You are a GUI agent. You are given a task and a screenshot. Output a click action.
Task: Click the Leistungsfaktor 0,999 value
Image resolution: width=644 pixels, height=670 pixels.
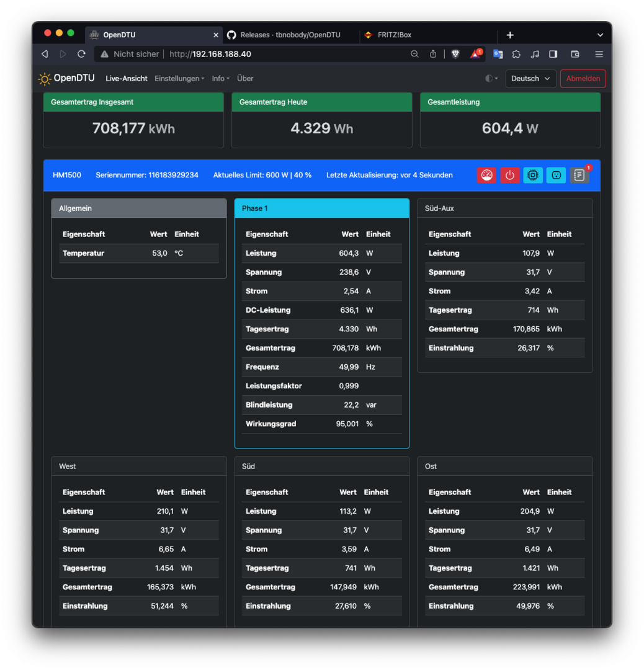tap(349, 386)
